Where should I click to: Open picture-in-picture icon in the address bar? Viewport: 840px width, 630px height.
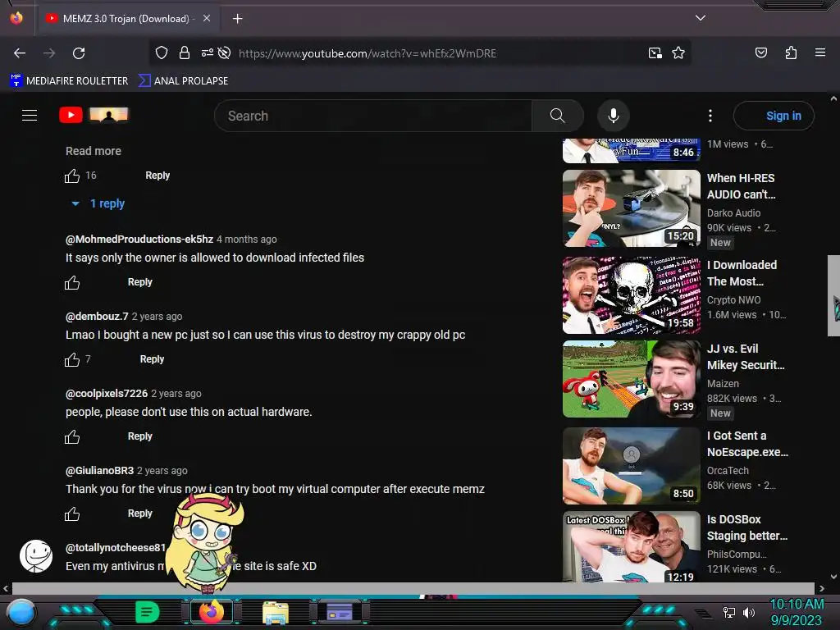coord(655,53)
